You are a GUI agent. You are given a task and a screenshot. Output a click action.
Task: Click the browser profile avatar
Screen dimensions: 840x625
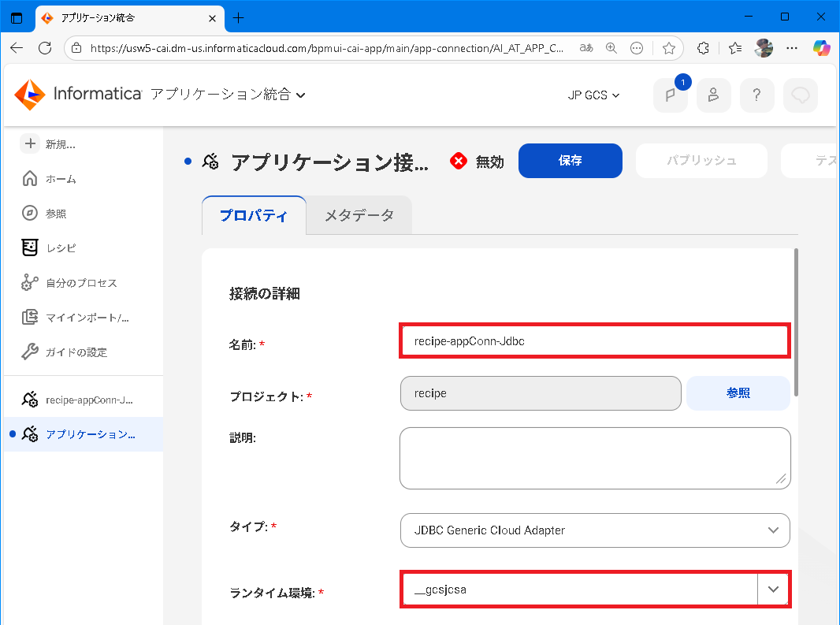764,48
